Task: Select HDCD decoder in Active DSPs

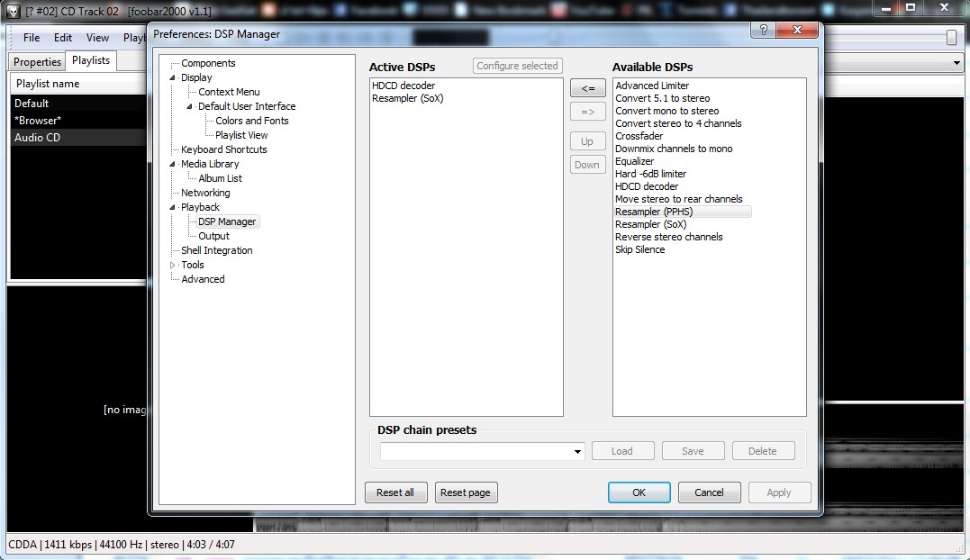Action: (403, 86)
